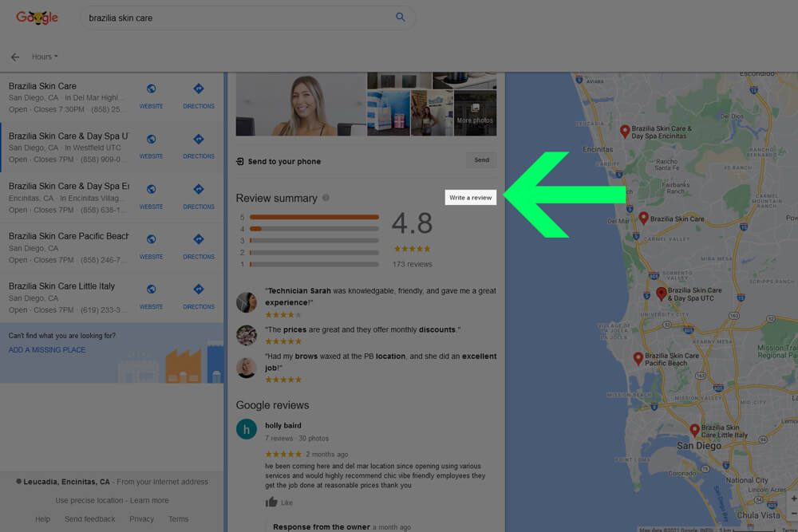Click the Google logo

pos(37,18)
